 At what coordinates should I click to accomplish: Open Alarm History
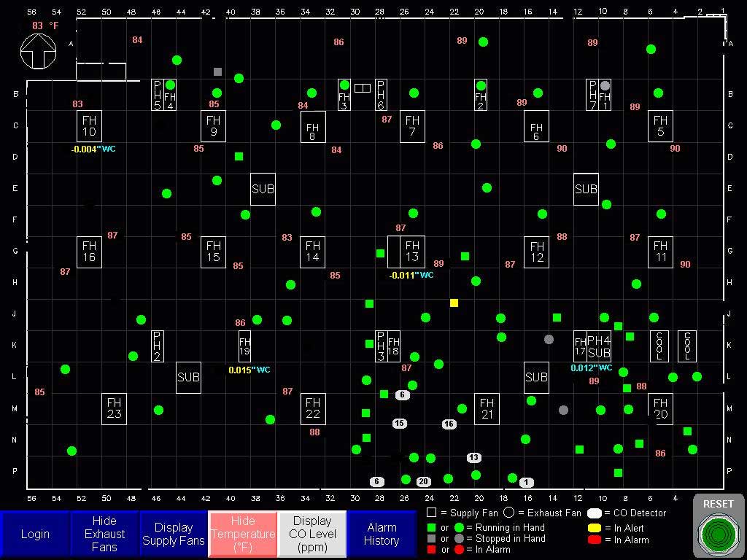[x=382, y=534]
